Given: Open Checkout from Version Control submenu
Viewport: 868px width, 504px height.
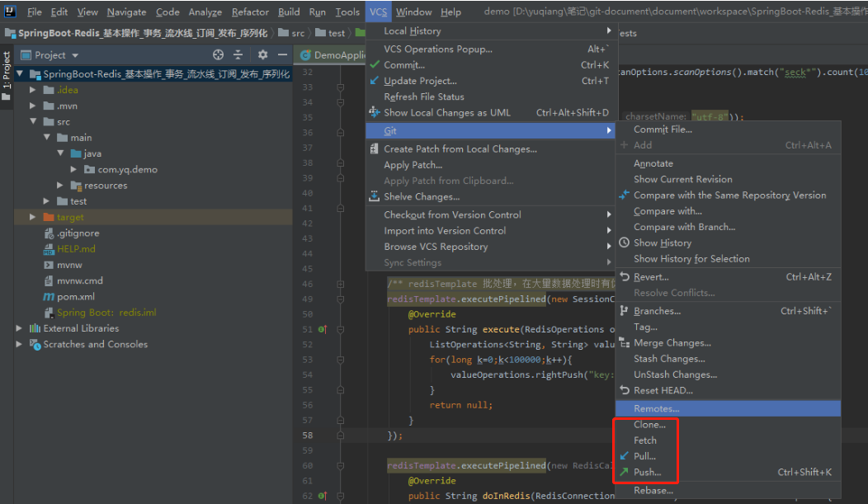Looking at the screenshot, I should coord(490,214).
